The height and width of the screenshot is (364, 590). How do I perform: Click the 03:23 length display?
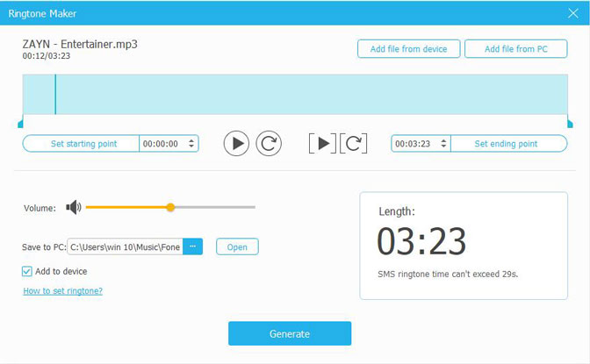click(421, 241)
